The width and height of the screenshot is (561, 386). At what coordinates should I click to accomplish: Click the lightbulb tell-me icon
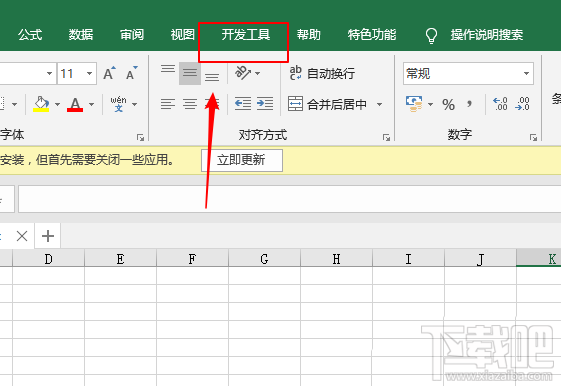point(431,35)
